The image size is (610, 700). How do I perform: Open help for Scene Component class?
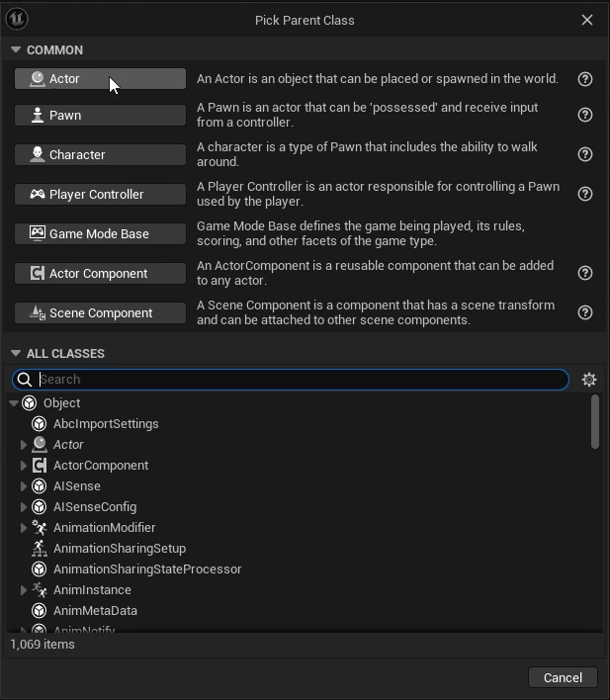click(x=585, y=312)
